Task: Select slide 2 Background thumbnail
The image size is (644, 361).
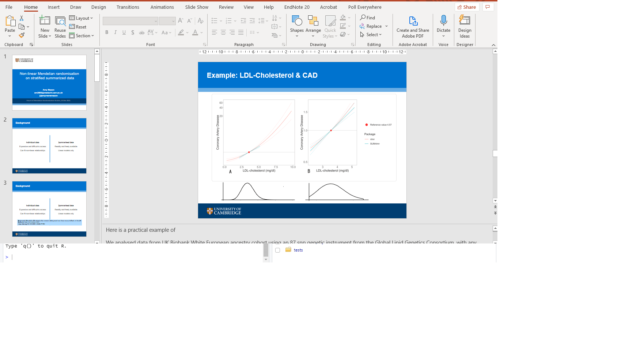Action: pos(49,146)
